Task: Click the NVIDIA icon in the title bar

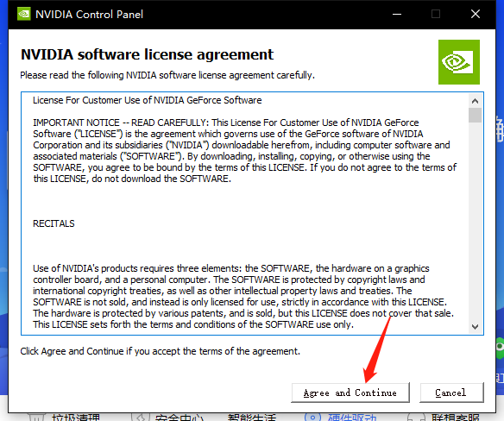Action: (x=24, y=14)
